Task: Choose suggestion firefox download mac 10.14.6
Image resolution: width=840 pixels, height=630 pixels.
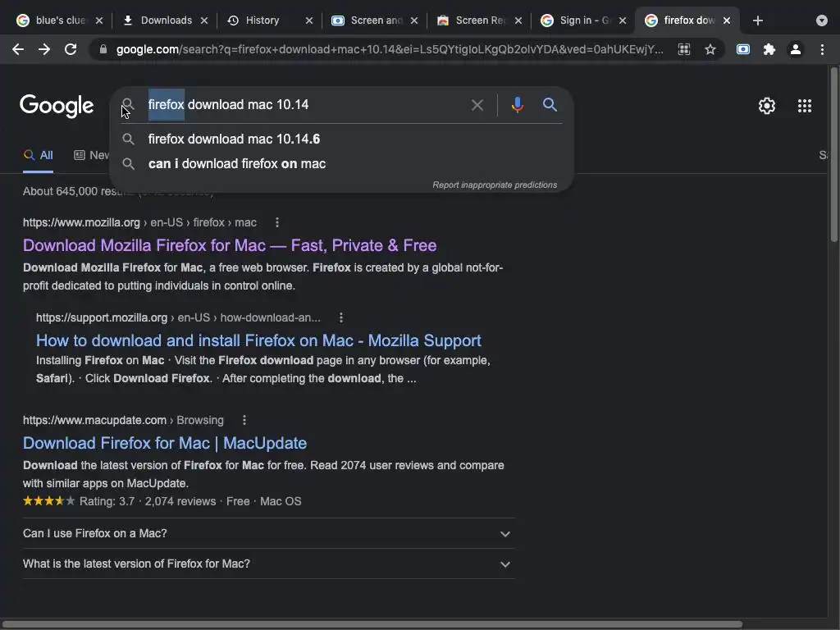Action: pyautogui.click(x=341, y=139)
